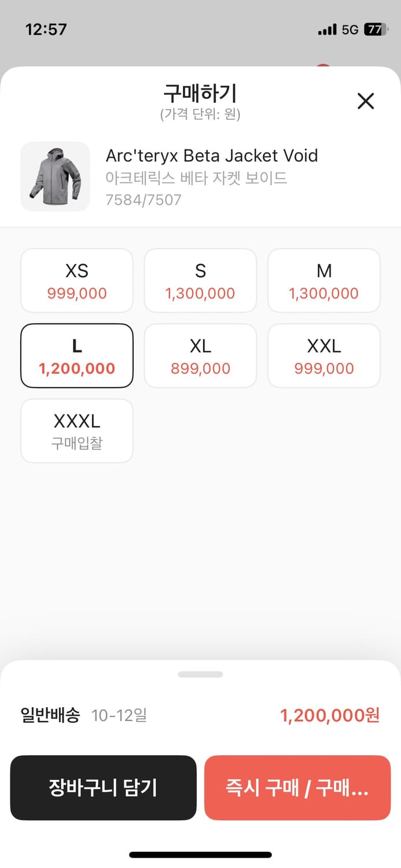
Task: Select size XXL option
Action: (x=324, y=356)
